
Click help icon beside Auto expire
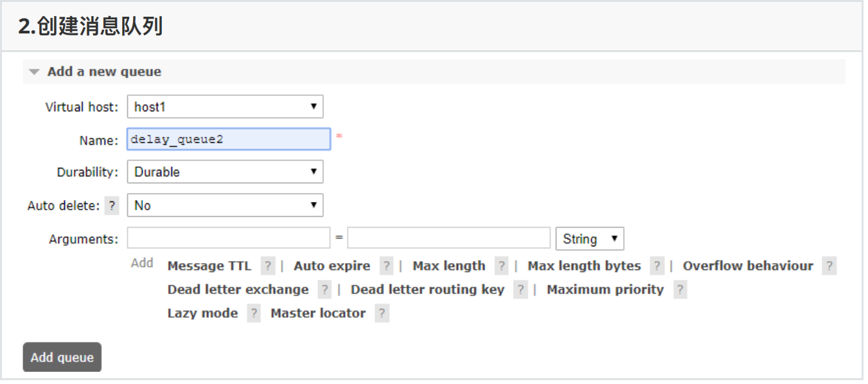click(386, 266)
